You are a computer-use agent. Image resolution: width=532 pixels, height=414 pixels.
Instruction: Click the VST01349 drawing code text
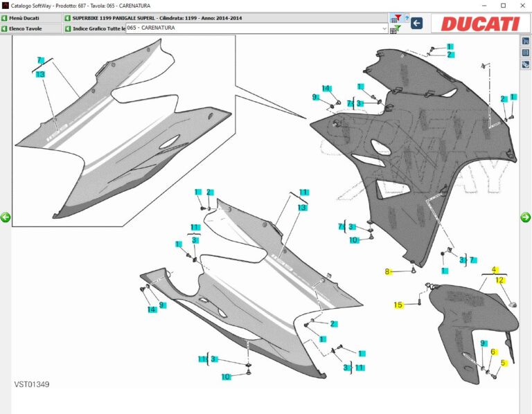(x=32, y=384)
